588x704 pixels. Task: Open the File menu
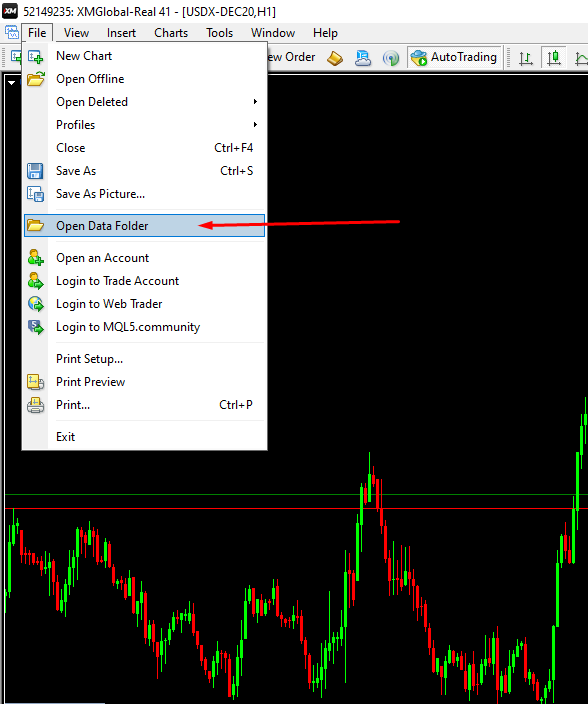37,33
